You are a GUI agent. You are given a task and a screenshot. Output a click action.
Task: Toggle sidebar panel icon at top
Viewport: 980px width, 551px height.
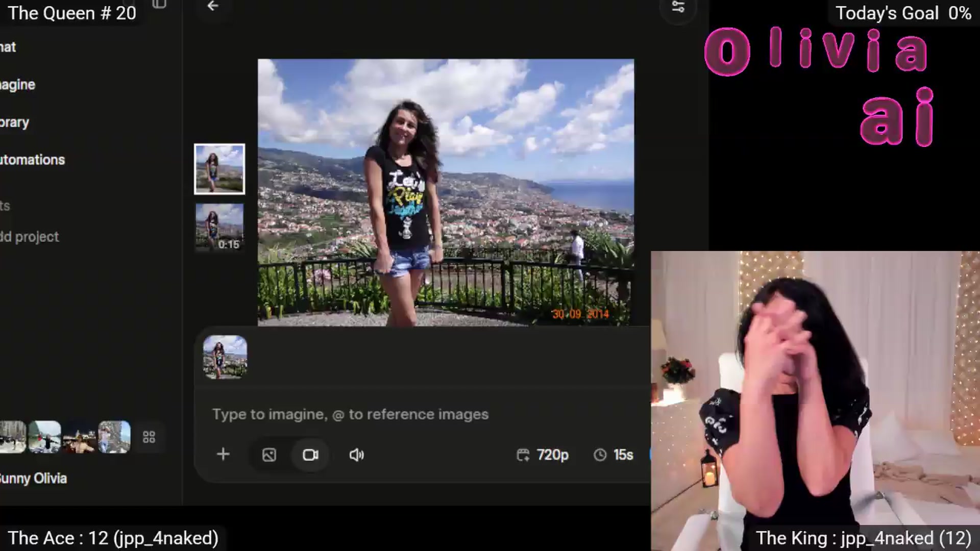point(159,4)
